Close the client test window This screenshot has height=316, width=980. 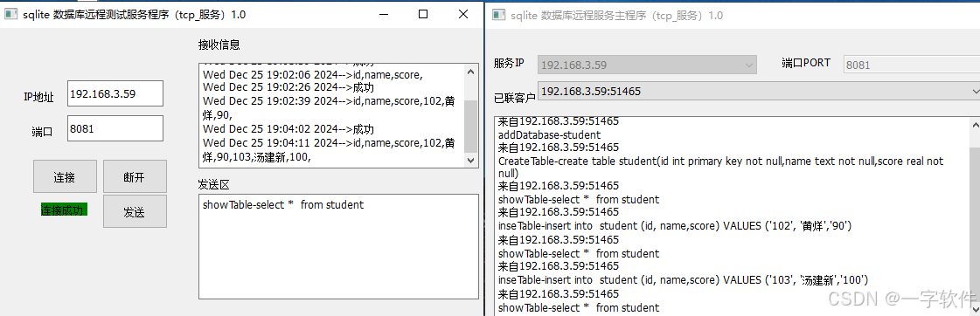coord(463,14)
